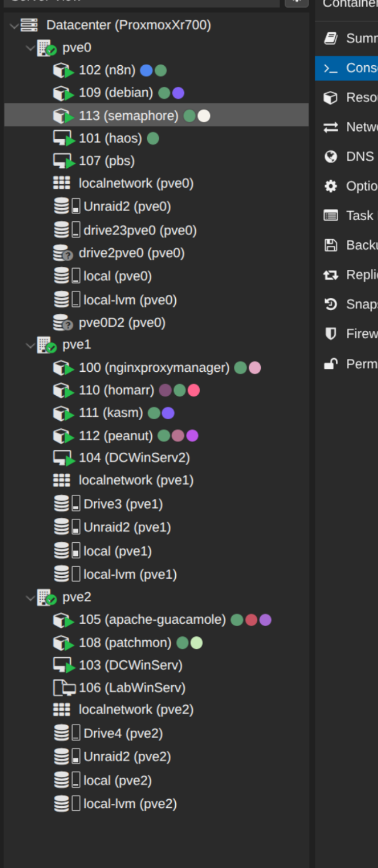Open the Snapshots tab
This screenshot has height=868, width=378.
346,304
